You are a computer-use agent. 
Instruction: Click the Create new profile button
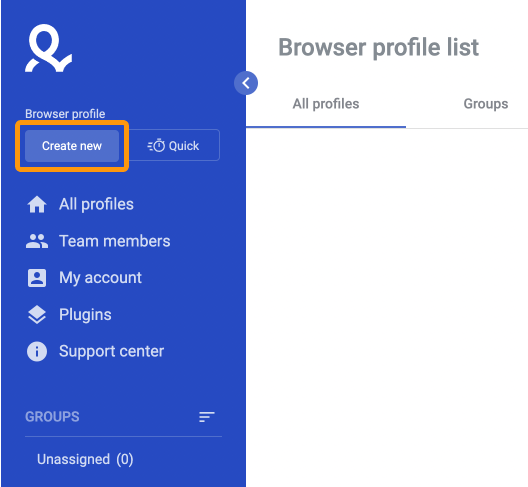coord(72,146)
